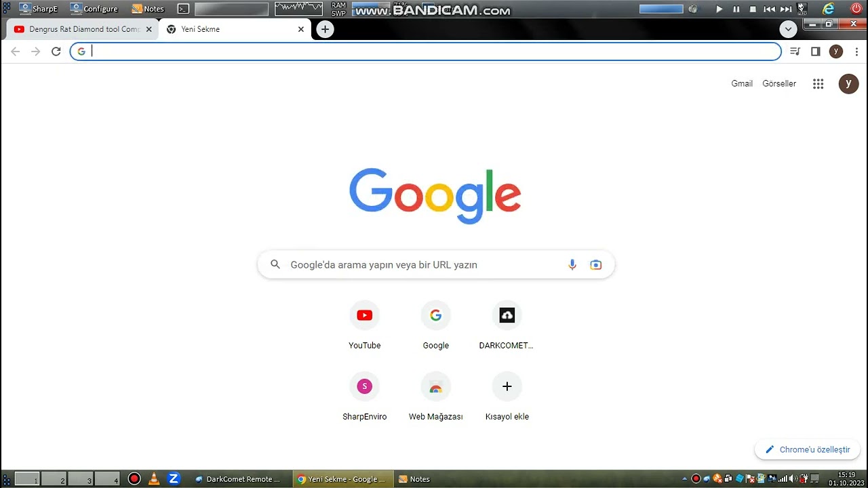Start voice search with microphone icon
This screenshot has width=868, height=488.
point(572,265)
